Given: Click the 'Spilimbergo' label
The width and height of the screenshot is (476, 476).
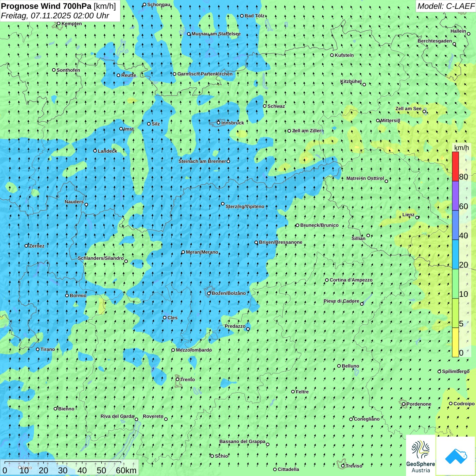Looking at the screenshot, I should point(456,371).
